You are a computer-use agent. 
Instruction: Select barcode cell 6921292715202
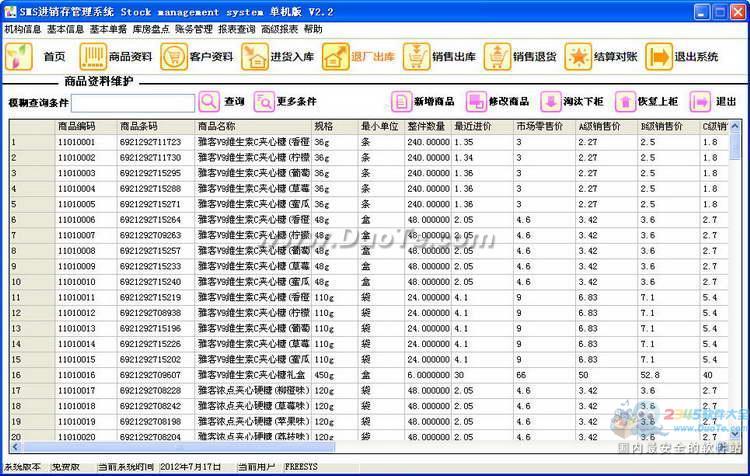pos(156,360)
